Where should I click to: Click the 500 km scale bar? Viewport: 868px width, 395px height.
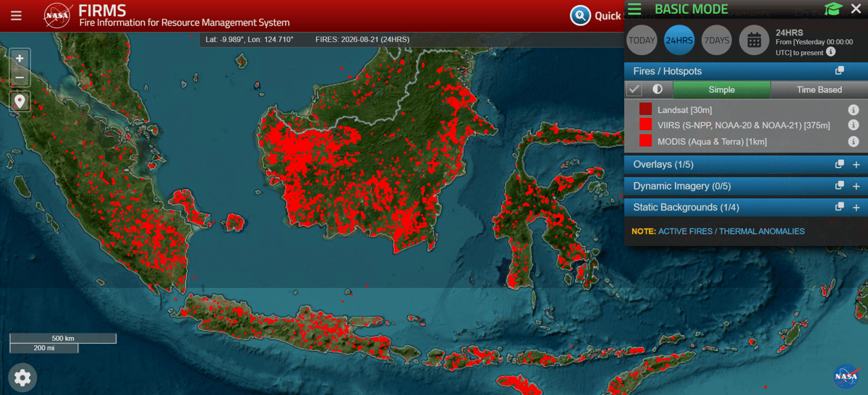63,339
